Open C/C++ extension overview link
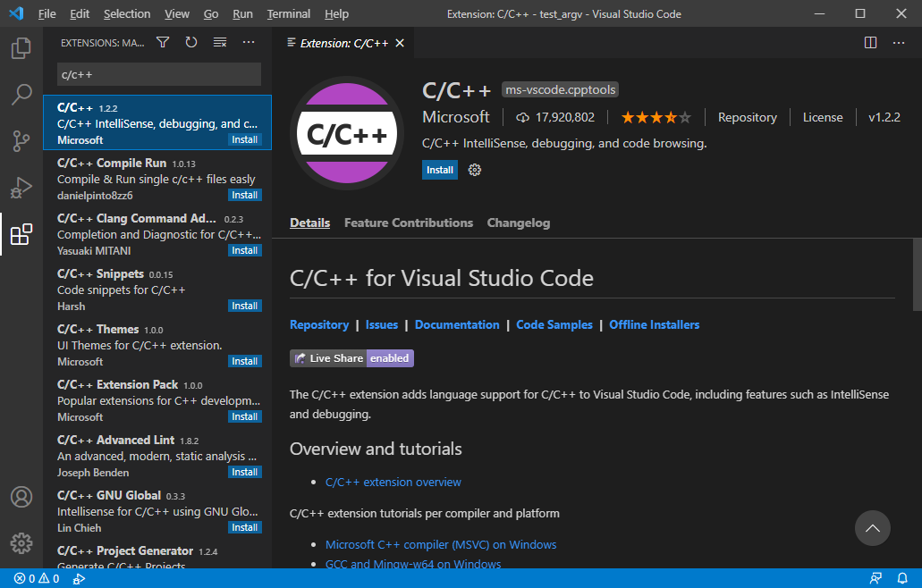The width and height of the screenshot is (922, 588). coord(393,483)
